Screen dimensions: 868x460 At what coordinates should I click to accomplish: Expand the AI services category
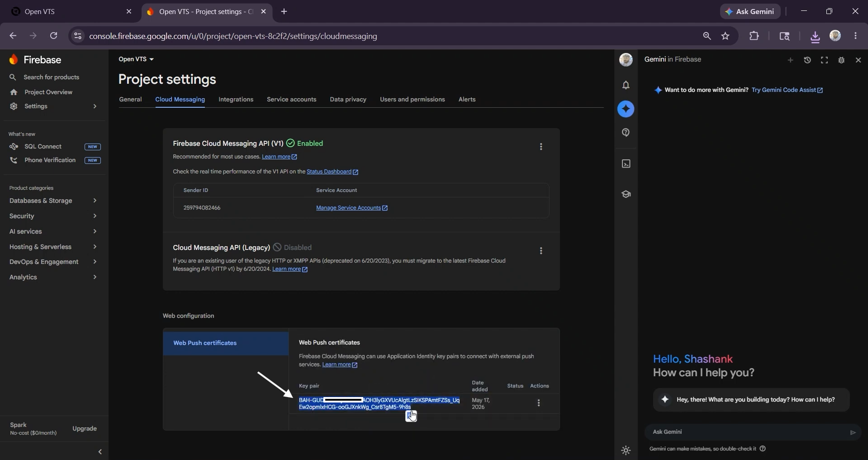(x=54, y=231)
